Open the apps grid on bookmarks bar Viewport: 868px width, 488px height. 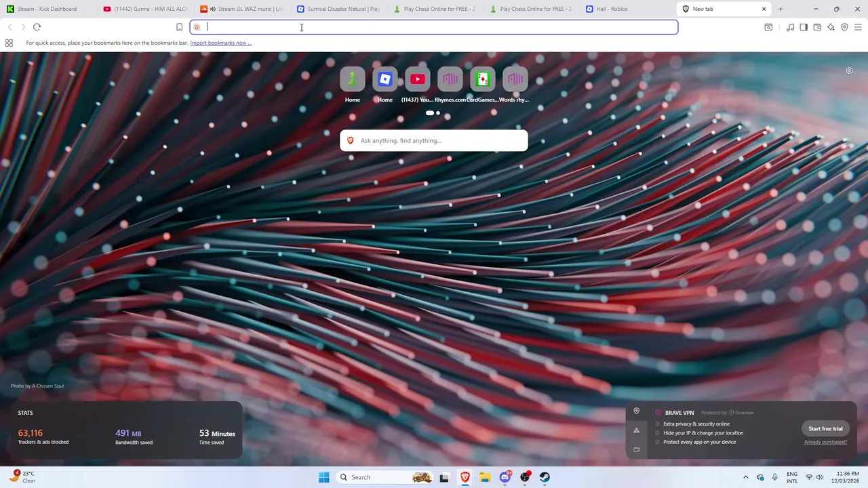tap(9, 43)
